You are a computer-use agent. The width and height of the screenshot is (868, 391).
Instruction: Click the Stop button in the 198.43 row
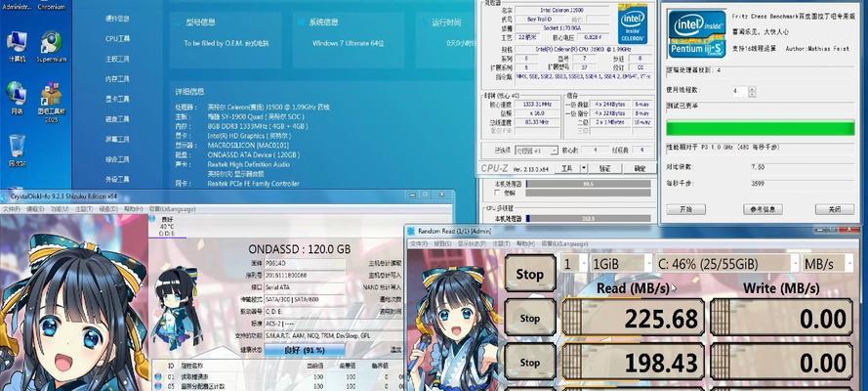(530, 362)
